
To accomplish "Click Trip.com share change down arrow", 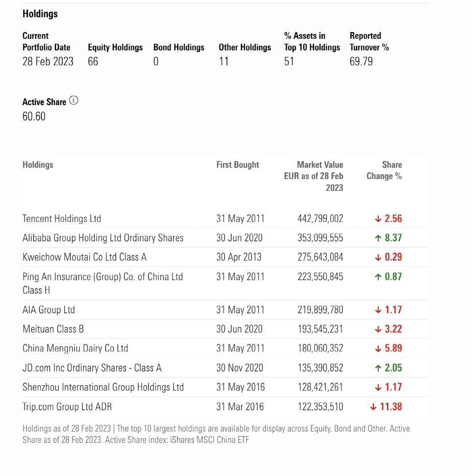I will 374,407.
